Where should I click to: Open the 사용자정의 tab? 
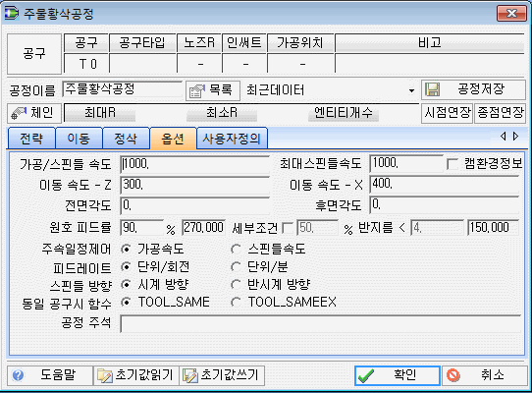pyautogui.click(x=232, y=139)
